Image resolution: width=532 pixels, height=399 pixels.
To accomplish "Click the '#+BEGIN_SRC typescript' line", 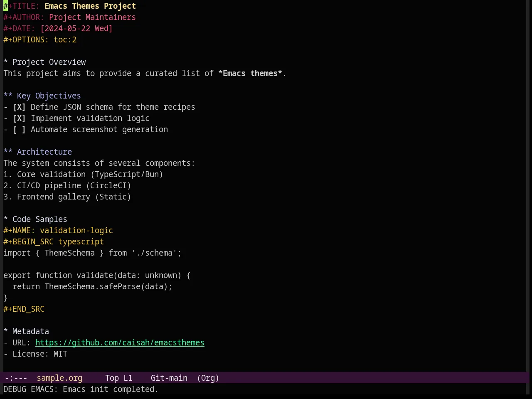I will pyautogui.click(x=54, y=241).
